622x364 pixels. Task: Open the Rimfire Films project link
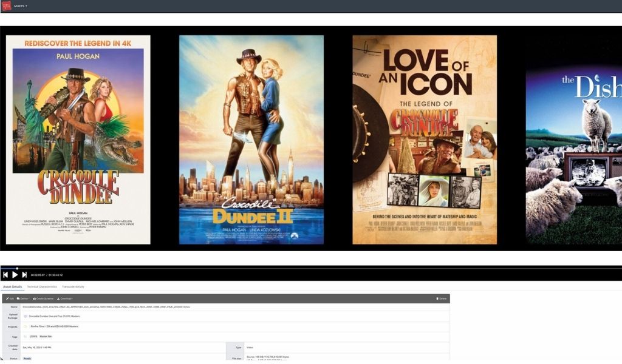[54, 326]
